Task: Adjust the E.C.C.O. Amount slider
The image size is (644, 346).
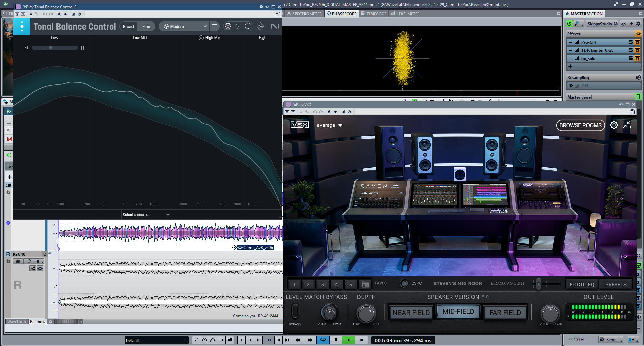Action: click(539, 284)
